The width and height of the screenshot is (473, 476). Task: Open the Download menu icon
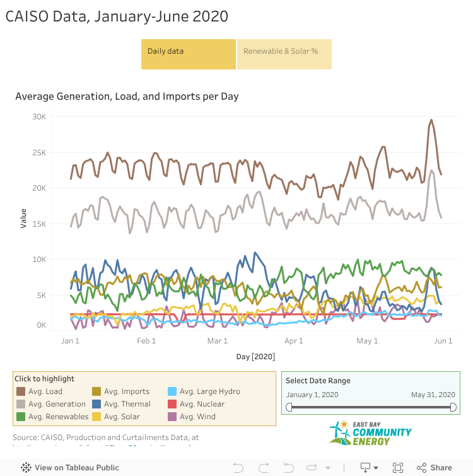(x=365, y=468)
